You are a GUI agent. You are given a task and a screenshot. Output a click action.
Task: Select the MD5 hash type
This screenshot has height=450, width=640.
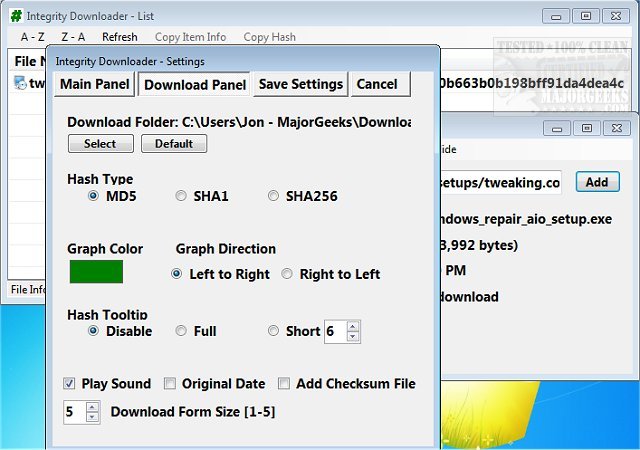pos(93,196)
